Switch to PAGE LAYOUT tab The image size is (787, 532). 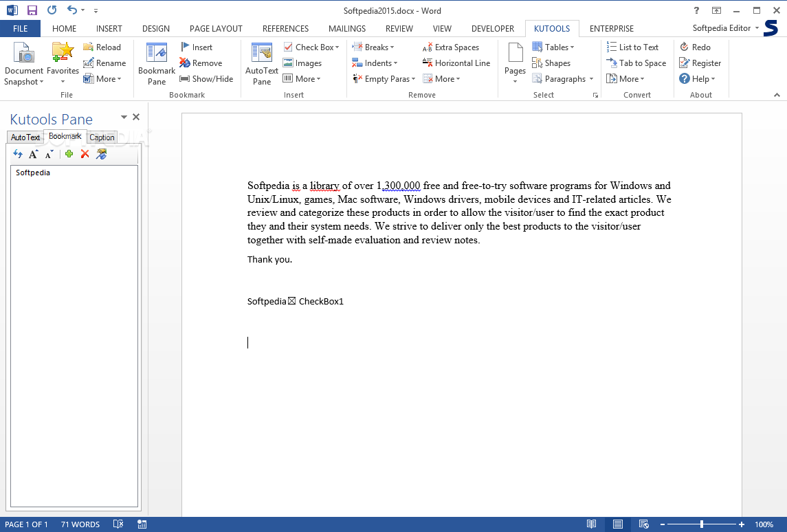coord(216,29)
